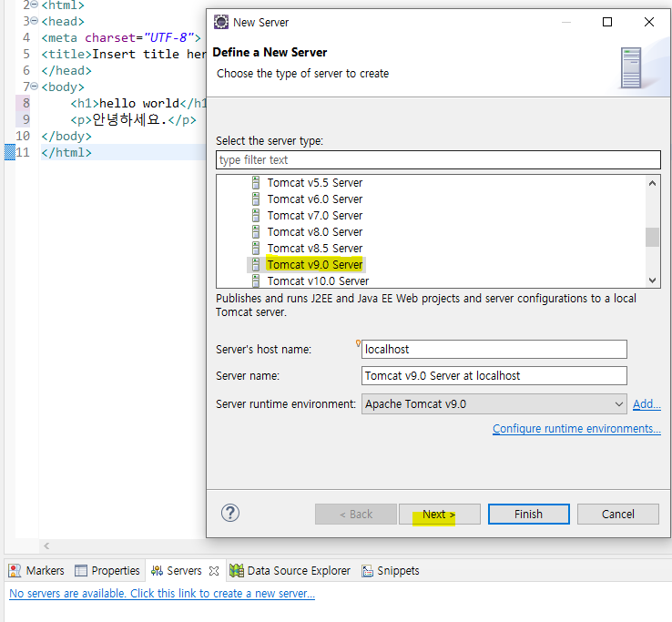Click the New Server dialog Eclipse icon

(221, 22)
